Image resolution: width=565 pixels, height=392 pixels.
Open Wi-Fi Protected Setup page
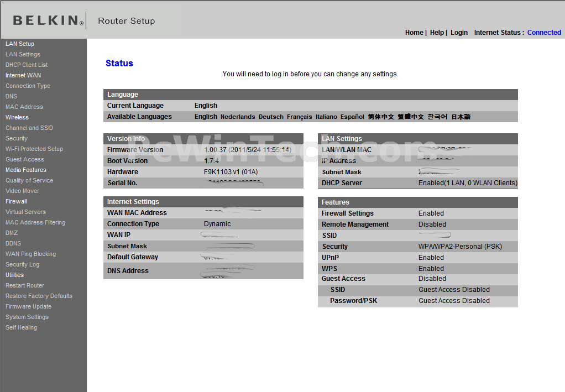(34, 149)
